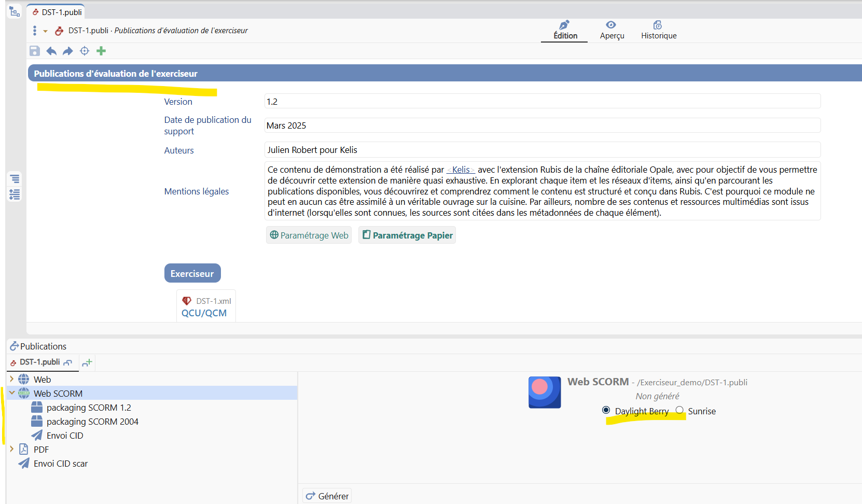Viewport: 862px width, 504px height.
Task: Select the Daylight Berry radio option
Action: coord(606,410)
